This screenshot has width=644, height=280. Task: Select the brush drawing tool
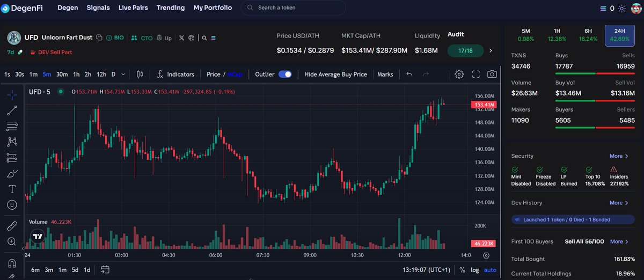click(12, 173)
